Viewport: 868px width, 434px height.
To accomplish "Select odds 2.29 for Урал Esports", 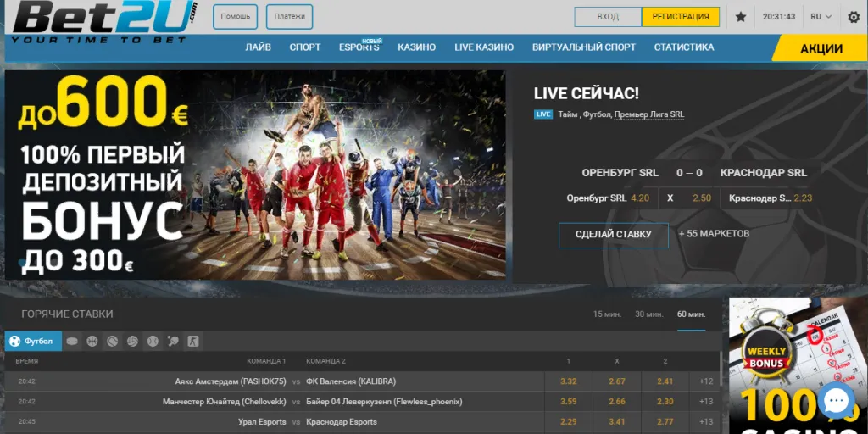I will coord(569,422).
